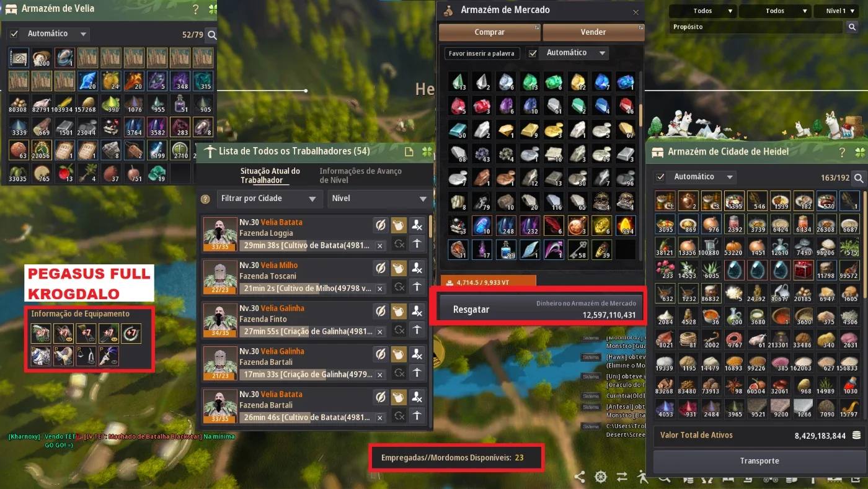Click fire worker icon for Velia Milho
The width and height of the screenshot is (868, 489).
[417, 268]
